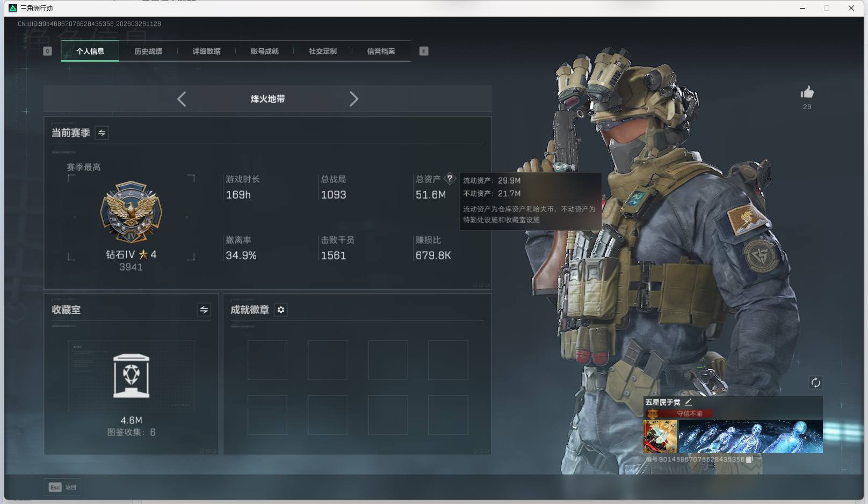Click the thumbs-up like icon
Screen dimensions: 868x504
pyautogui.click(x=807, y=92)
